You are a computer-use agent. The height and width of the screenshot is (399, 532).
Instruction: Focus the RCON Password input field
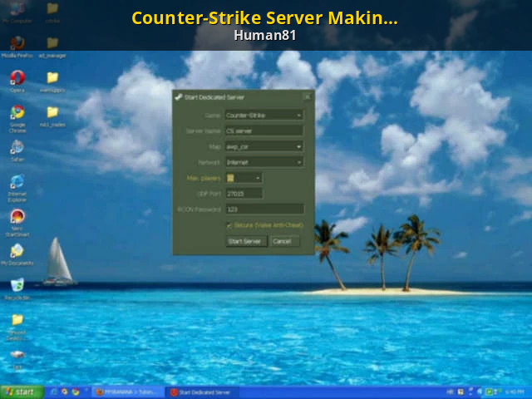point(264,209)
